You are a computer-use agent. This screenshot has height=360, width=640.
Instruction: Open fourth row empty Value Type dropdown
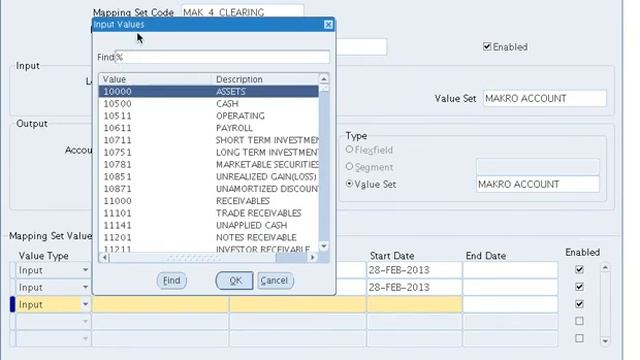[x=85, y=322]
